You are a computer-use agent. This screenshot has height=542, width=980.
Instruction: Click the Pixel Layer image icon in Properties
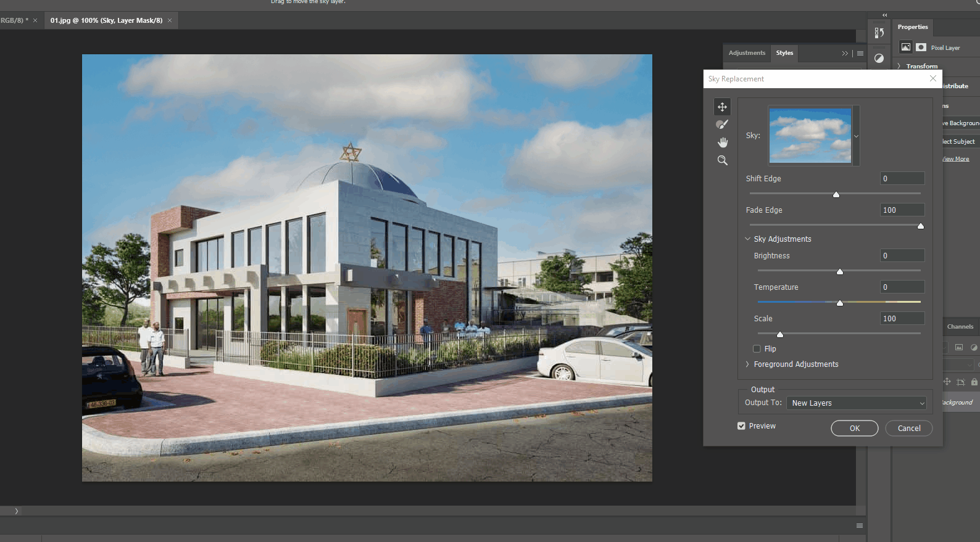(905, 47)
